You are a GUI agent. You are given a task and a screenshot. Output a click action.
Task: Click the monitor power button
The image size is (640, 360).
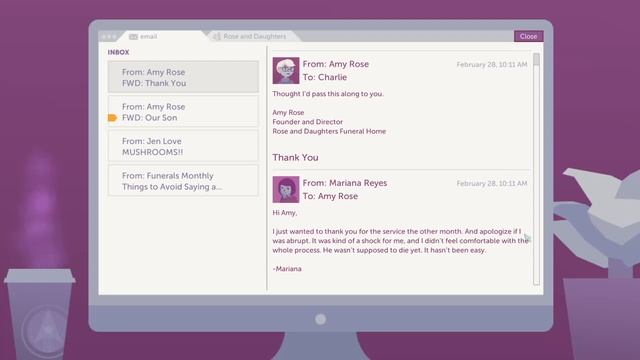[x=320, y=319]
